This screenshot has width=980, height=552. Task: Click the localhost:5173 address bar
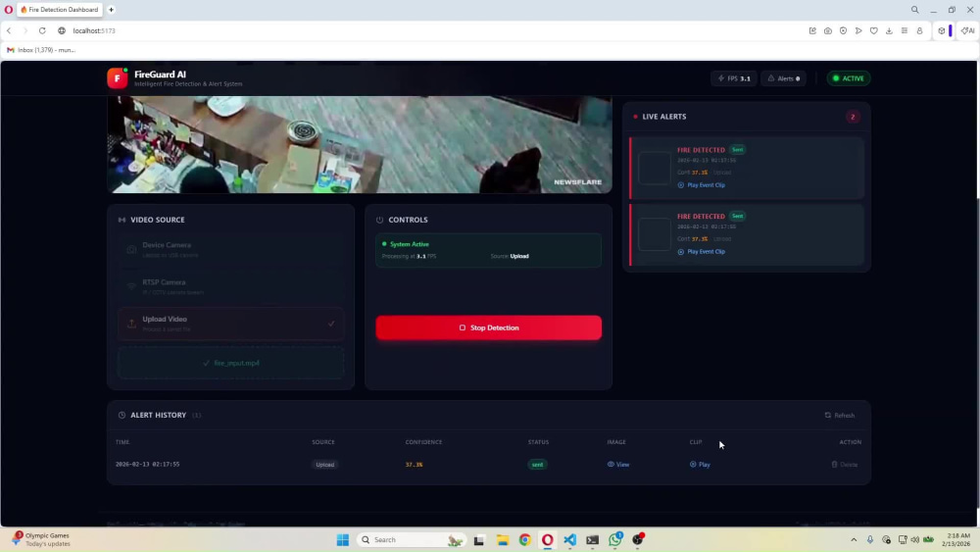[x=94, y=30]
